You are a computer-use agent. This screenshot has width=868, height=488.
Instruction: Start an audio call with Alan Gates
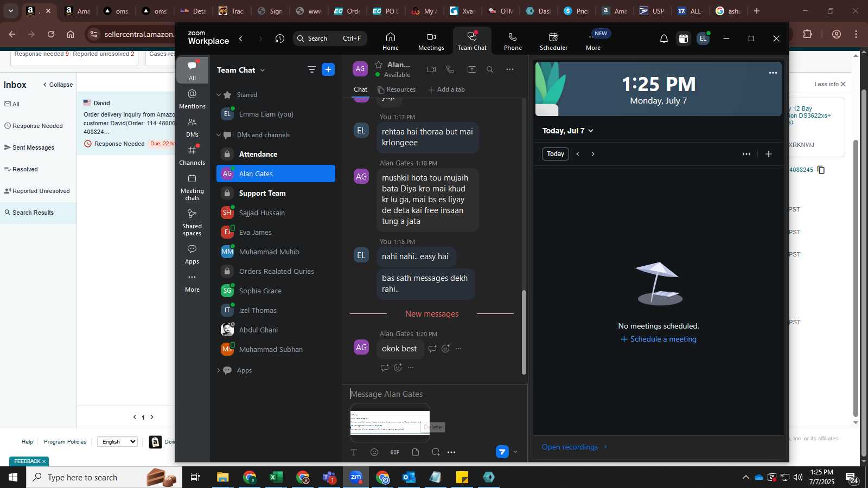point(450,69)
